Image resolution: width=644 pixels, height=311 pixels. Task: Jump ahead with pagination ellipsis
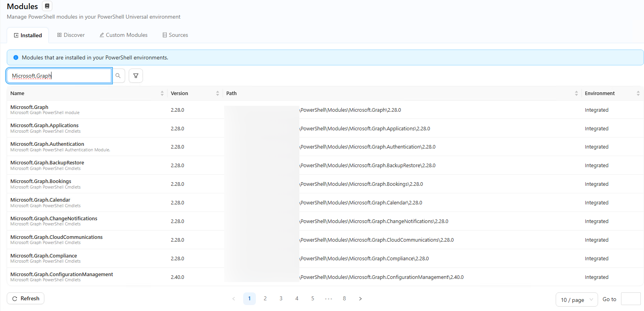329,299
